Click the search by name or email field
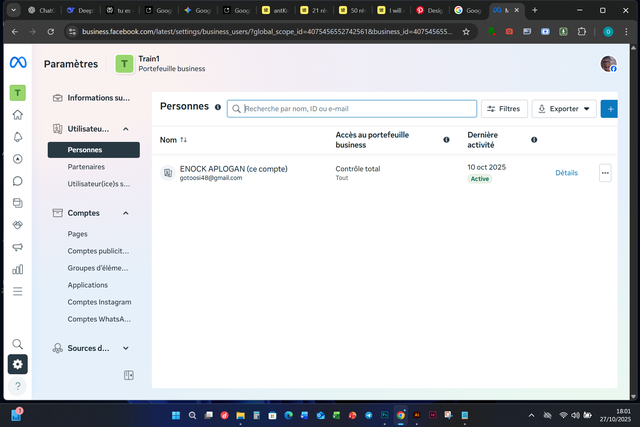The image size is (640, 427). coord(350,108)
